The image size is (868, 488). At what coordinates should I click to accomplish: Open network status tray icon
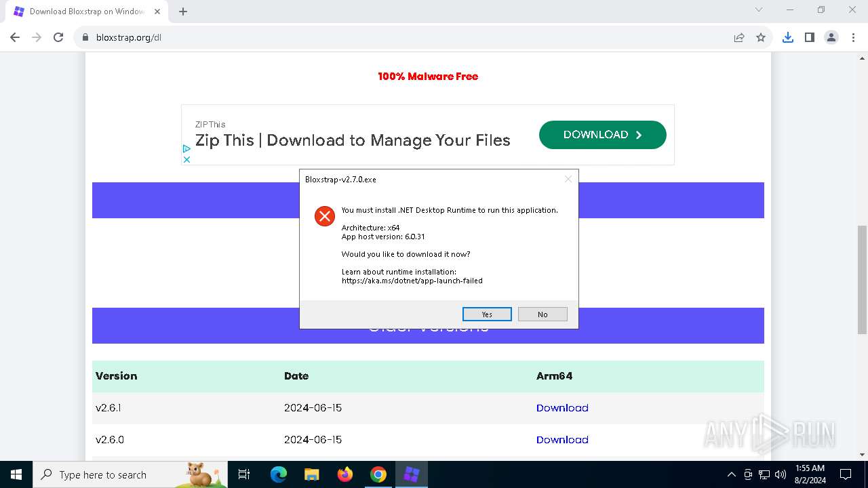coord(764,474)
